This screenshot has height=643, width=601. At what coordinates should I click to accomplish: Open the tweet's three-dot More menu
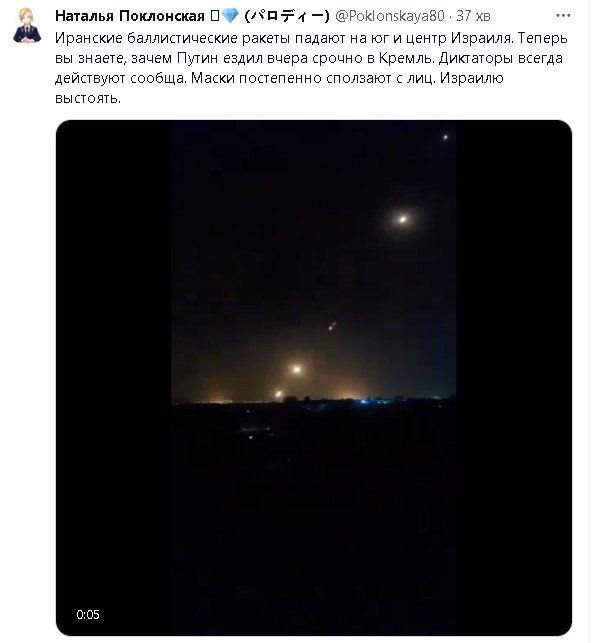[x=563, y=16]
